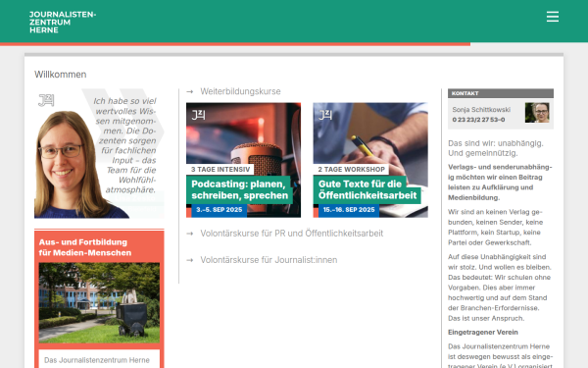
Task: Click the JZ logo on the Gute Texte card
Action: [x=325, y=115]
